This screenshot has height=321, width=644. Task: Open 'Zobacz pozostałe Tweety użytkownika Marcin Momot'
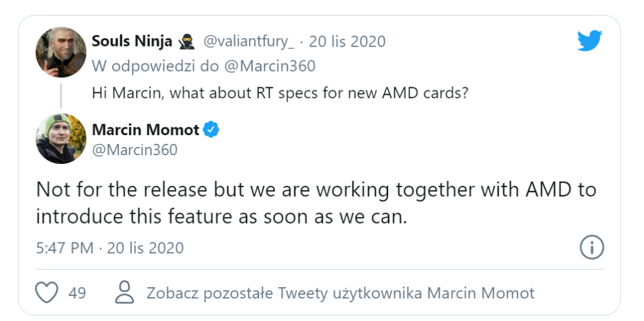(x=340, y=293)
